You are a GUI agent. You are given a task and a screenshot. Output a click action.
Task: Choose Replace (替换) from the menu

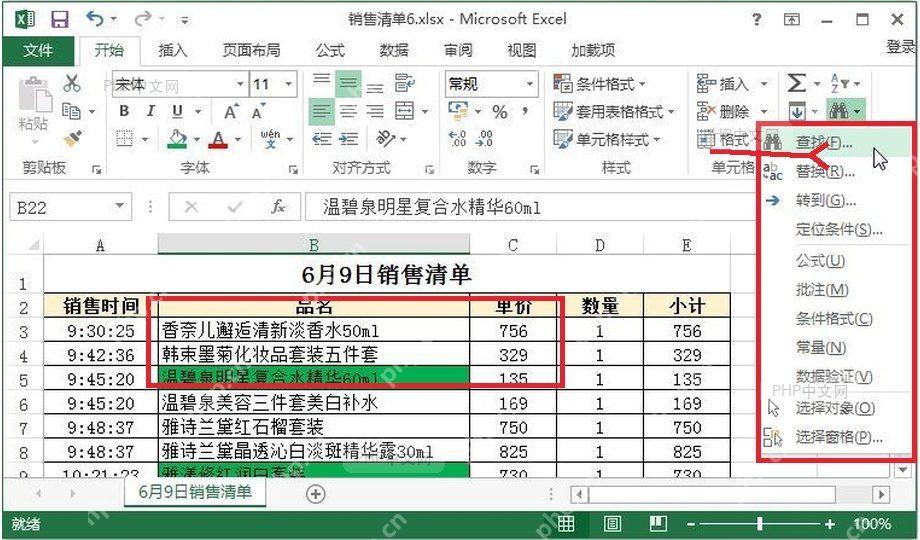tap(836, 171)
